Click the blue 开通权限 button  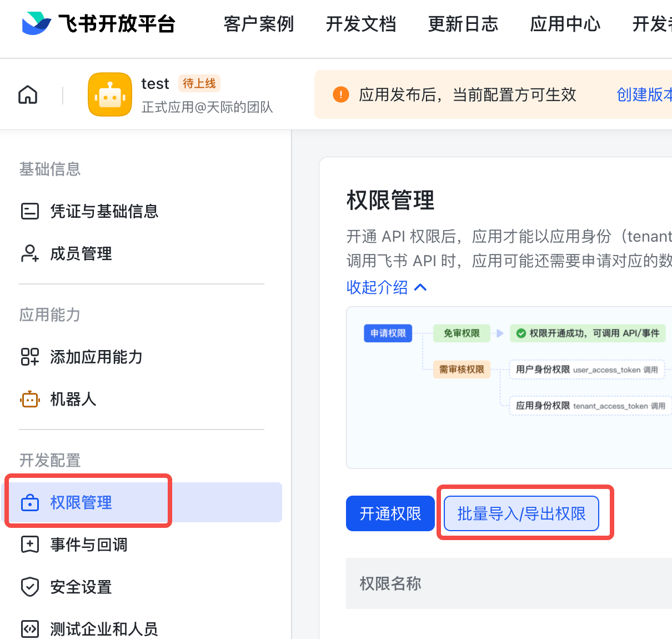390,513
